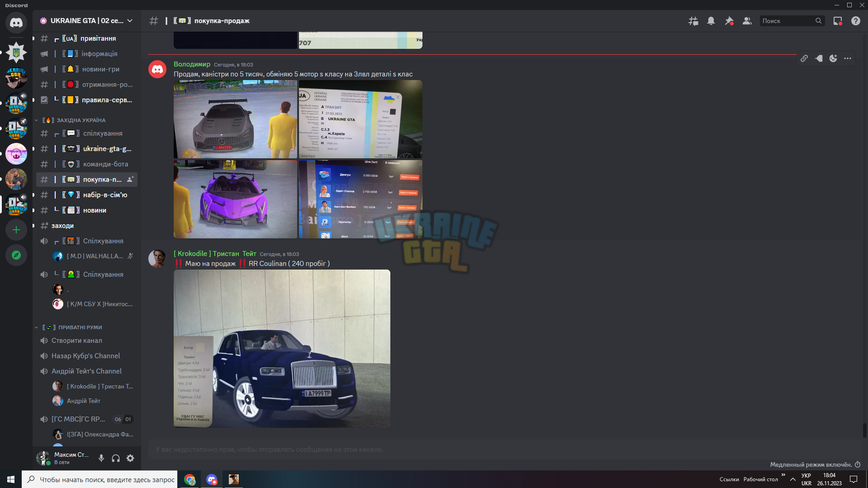
Task: Click username [ Krokodile ] Тристан Тейт in chat
Action: pos(215,254)
